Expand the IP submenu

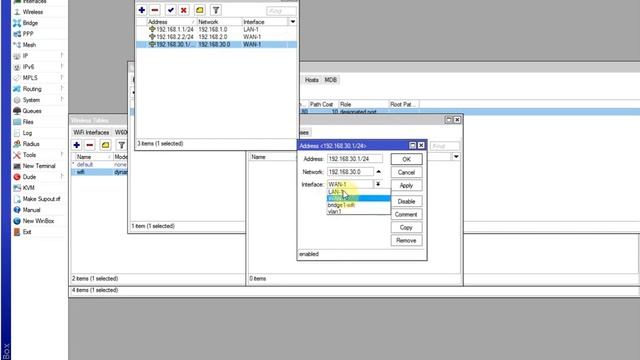(62, 56)
